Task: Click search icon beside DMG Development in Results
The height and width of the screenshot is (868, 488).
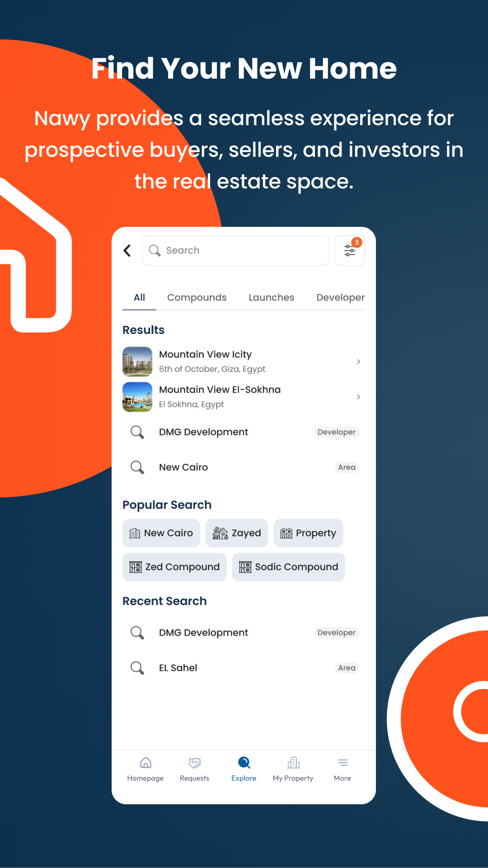Action: click(x=137, y=432)
